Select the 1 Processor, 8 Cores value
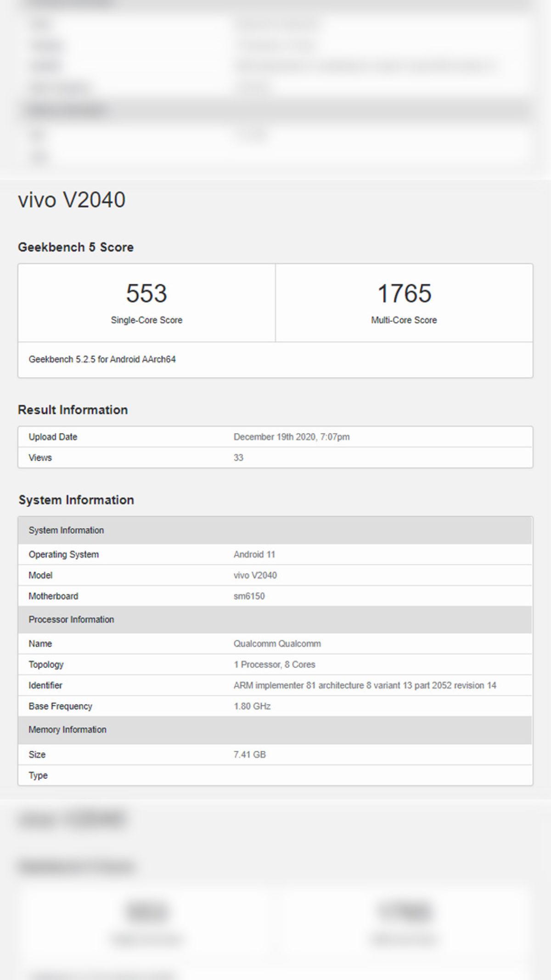Viewport: 551px width, 980px height. (275, 665)
